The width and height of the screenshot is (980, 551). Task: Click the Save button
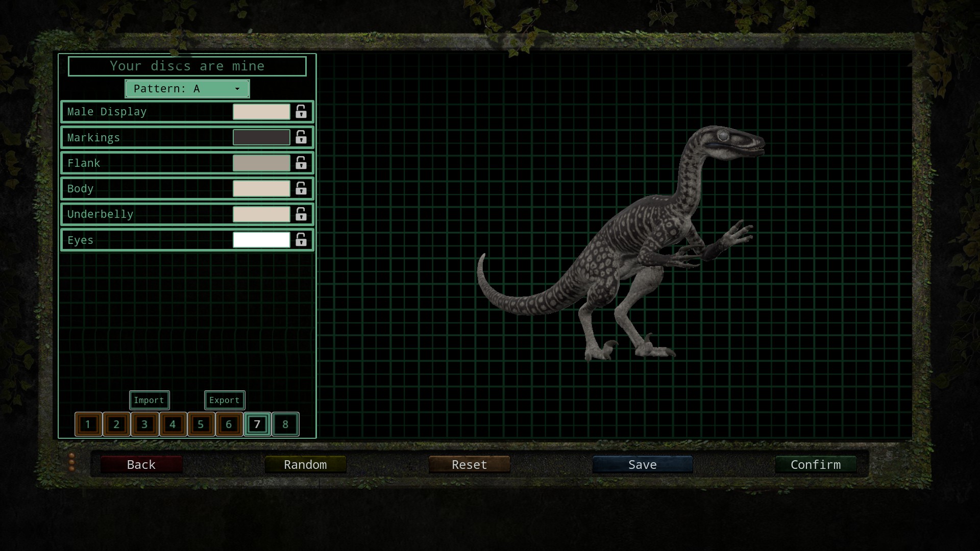pyautogui.click(x=642, y=464)
